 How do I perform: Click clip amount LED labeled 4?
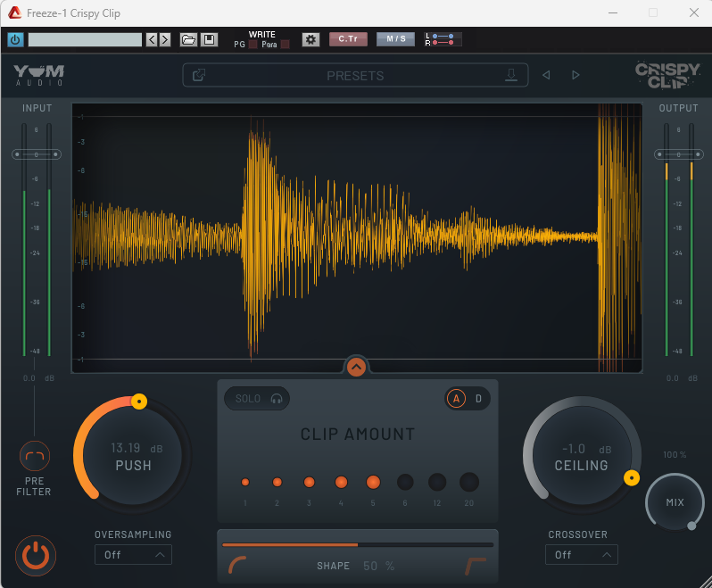point(341,482)
